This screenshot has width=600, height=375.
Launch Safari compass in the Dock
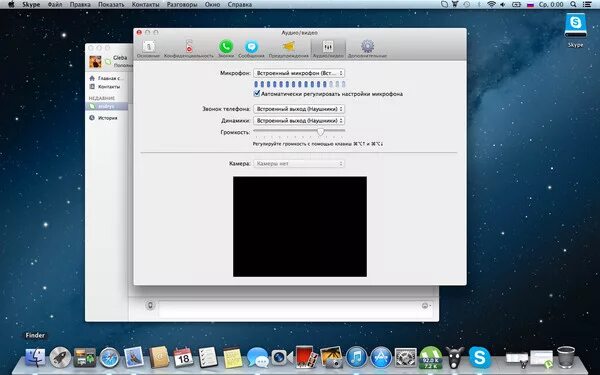tap(109, 357)
